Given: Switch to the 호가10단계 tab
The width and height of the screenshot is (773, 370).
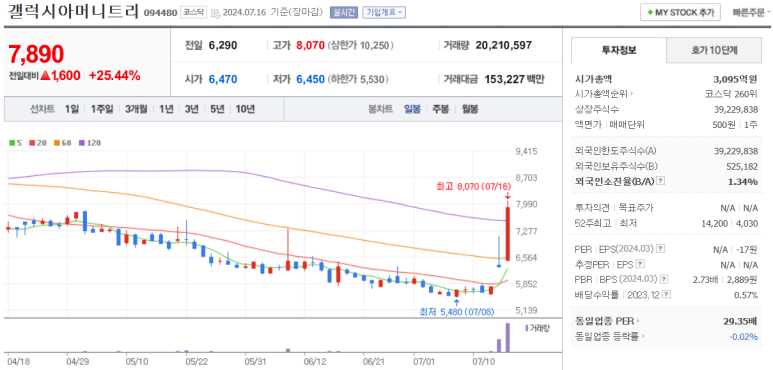Looking at the screenshot, I should 714,50.
